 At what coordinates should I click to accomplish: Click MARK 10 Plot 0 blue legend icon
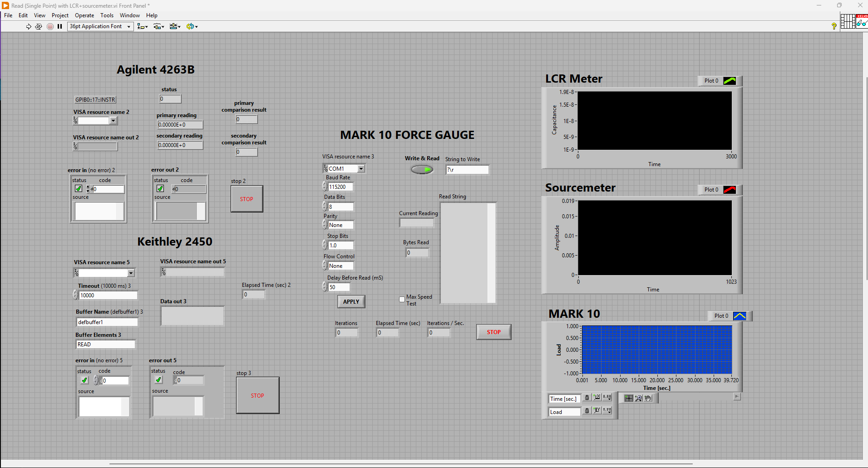(740, 316)
